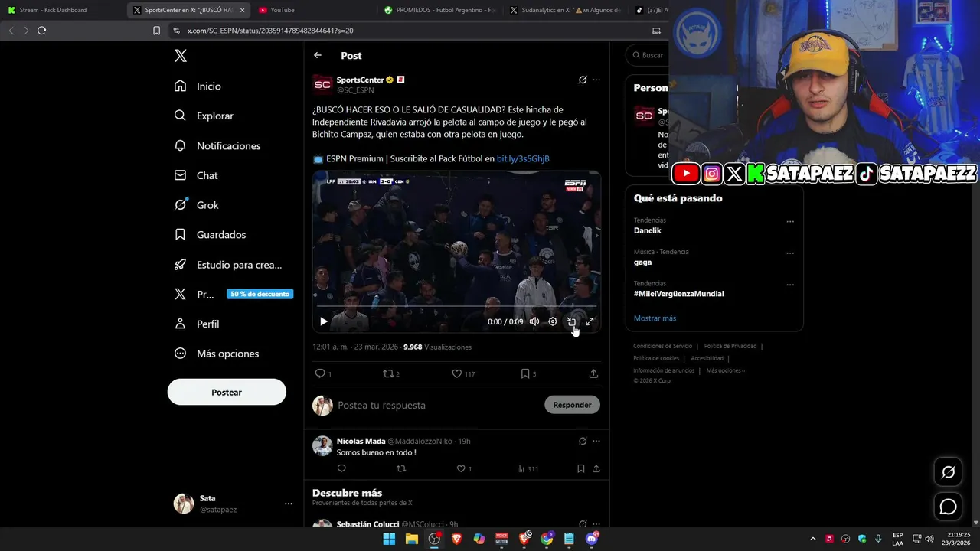Toggle video picture-in-picture mode

click(x=571, y=321)
